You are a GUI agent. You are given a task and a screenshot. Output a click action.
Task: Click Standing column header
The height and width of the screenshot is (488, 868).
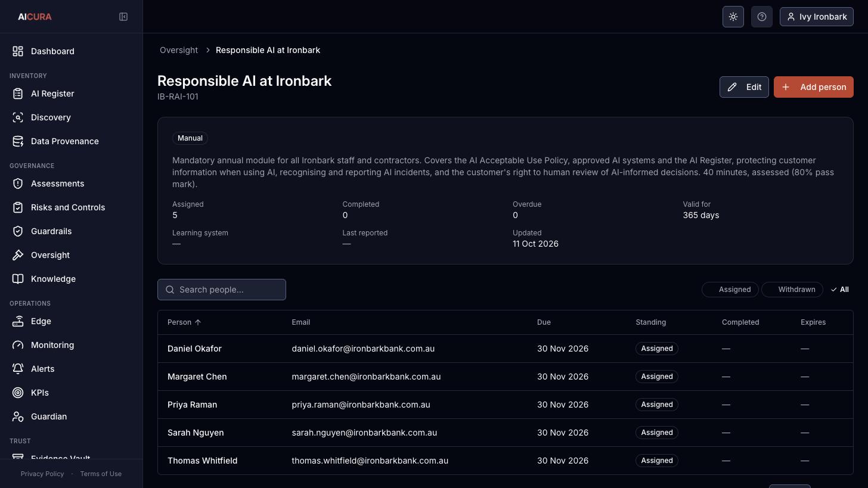pos(651,322)
